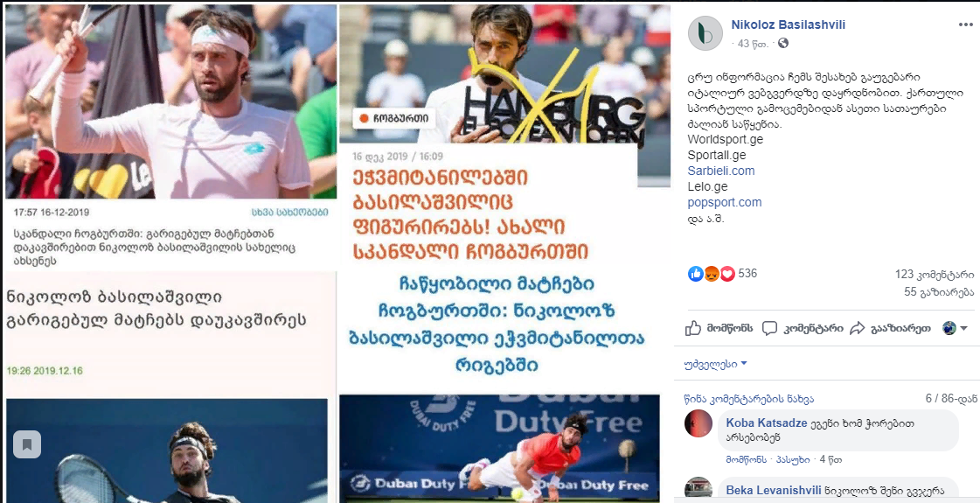This screenshot has width=980, height=503.
Task: Open the popsport.com link
Action: [725, 202]
